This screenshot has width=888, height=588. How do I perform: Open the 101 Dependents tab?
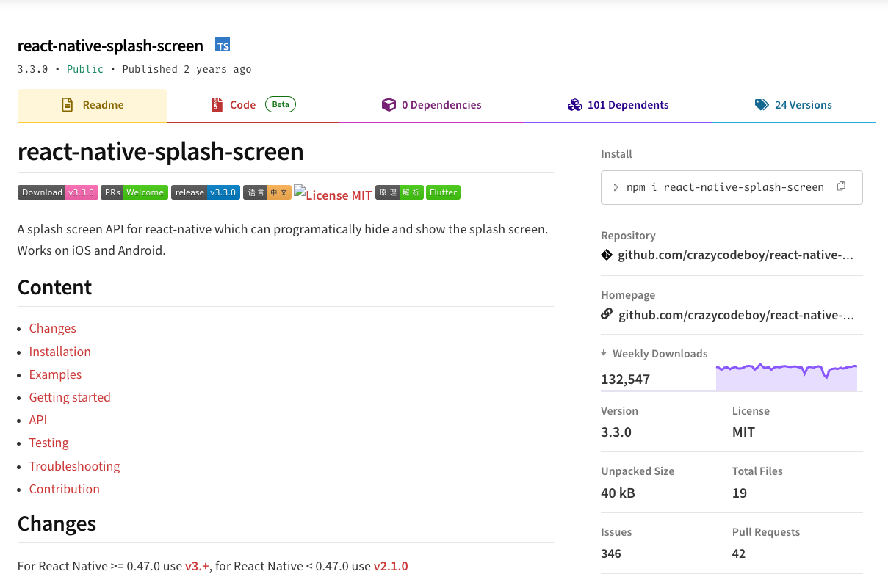point(618,106)
